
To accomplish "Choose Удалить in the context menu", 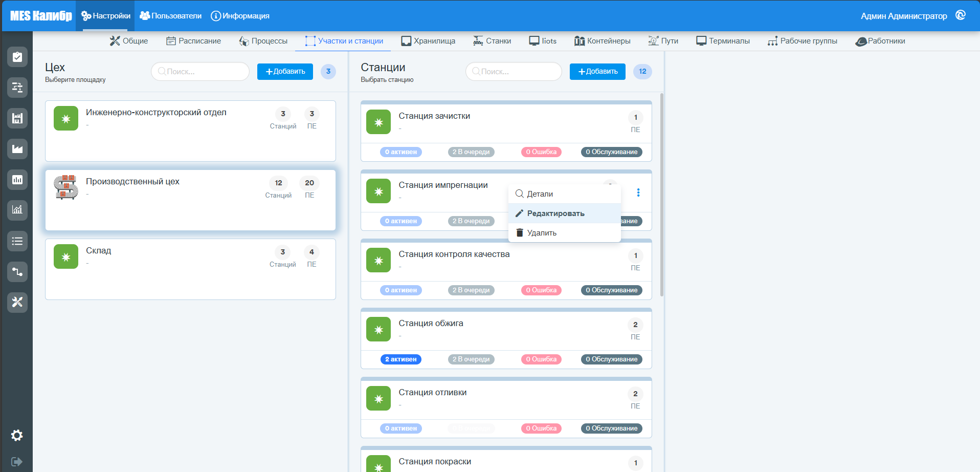I will [565, 233].
